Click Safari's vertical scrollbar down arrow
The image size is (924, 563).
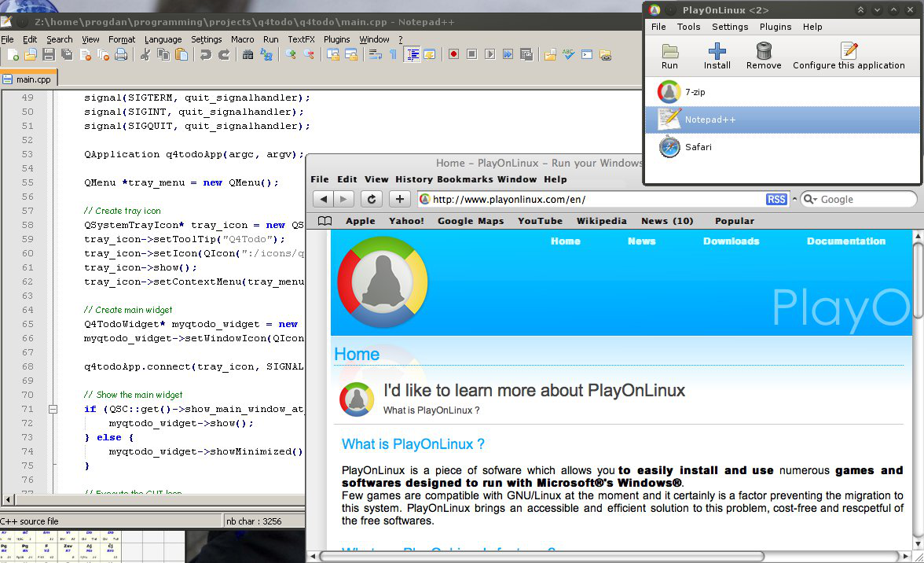tap(918, 543)
